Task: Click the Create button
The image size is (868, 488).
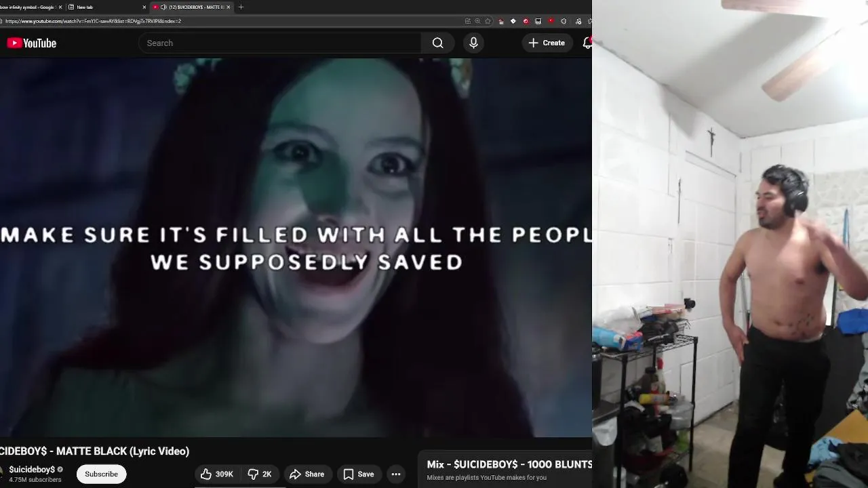Action: [x=547, y=43]
